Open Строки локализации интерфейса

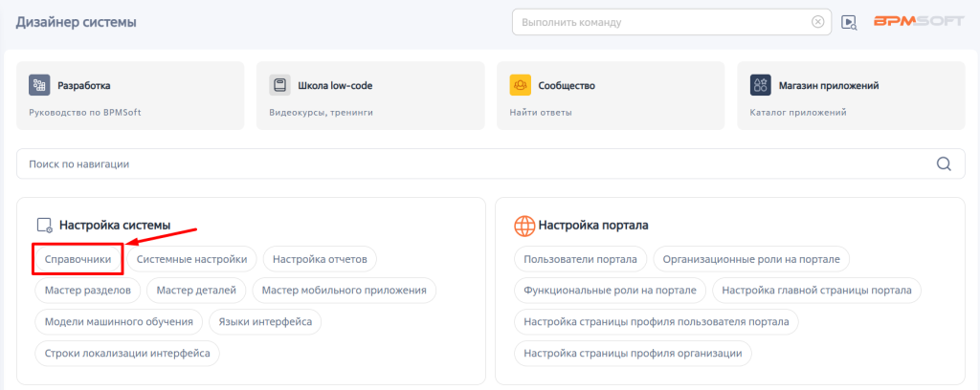coord(127,353)
